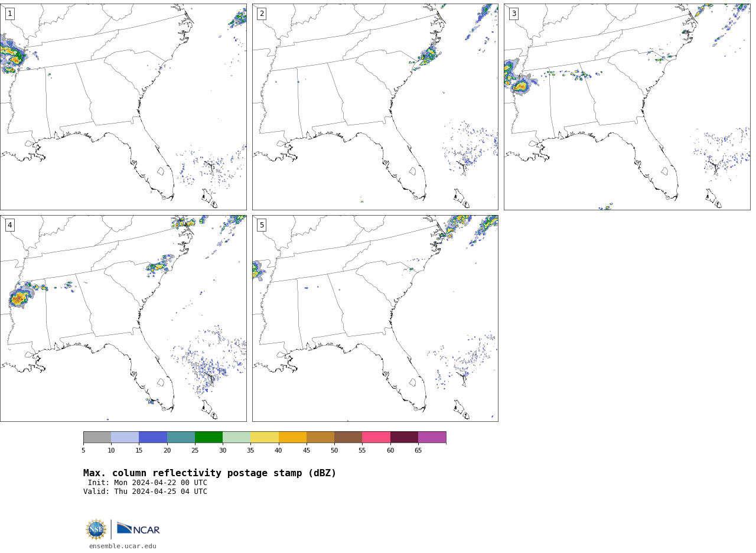Viewport: 756px width, 553px height.
Task: Click the Max. column reflectivity title
Action: pyautogui.click(x=210, y=473)
